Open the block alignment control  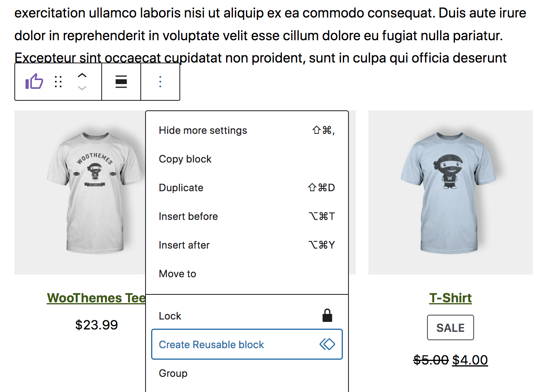(x=121, y=82)
